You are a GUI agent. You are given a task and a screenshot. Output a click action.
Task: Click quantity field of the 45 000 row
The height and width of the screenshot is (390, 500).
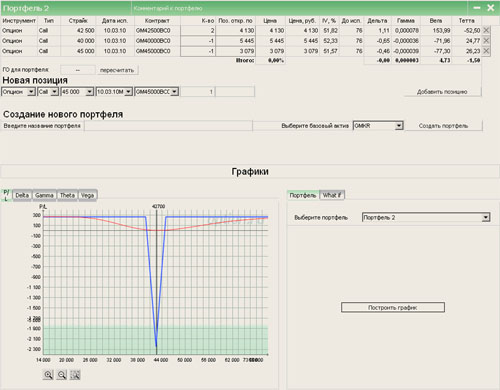[x=198, y=51]
